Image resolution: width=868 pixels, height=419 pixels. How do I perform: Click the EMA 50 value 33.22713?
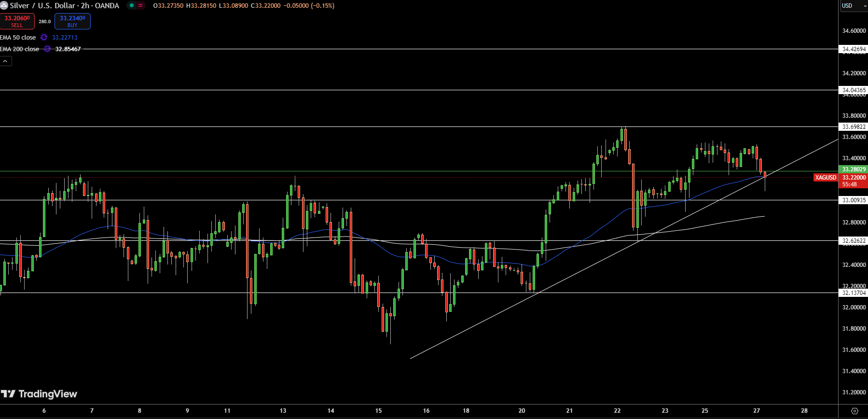[65, 37]
